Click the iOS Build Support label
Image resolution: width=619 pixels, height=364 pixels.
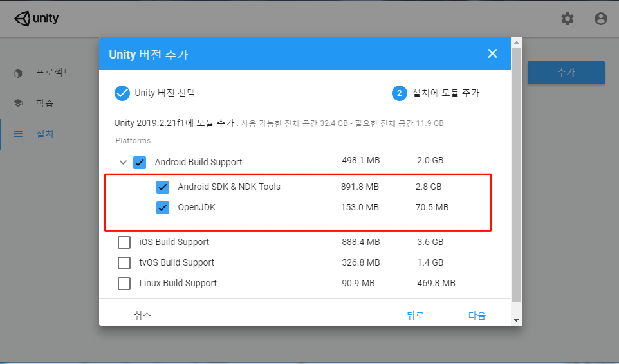[174, 242]
